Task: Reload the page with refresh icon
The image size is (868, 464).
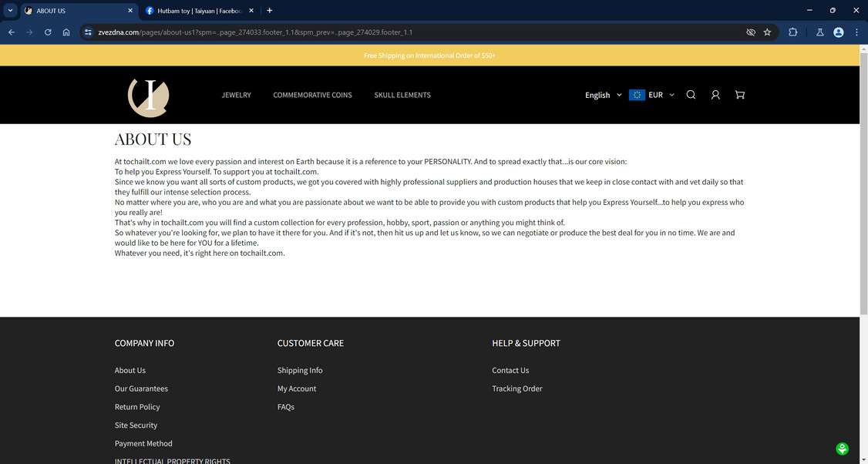Action: point(48,32)
